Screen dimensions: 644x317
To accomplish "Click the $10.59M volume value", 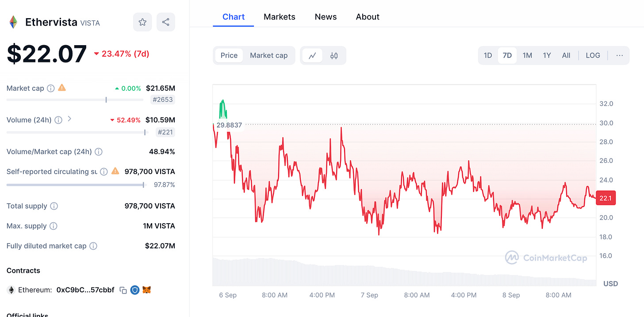I will [x=160, y=120].
